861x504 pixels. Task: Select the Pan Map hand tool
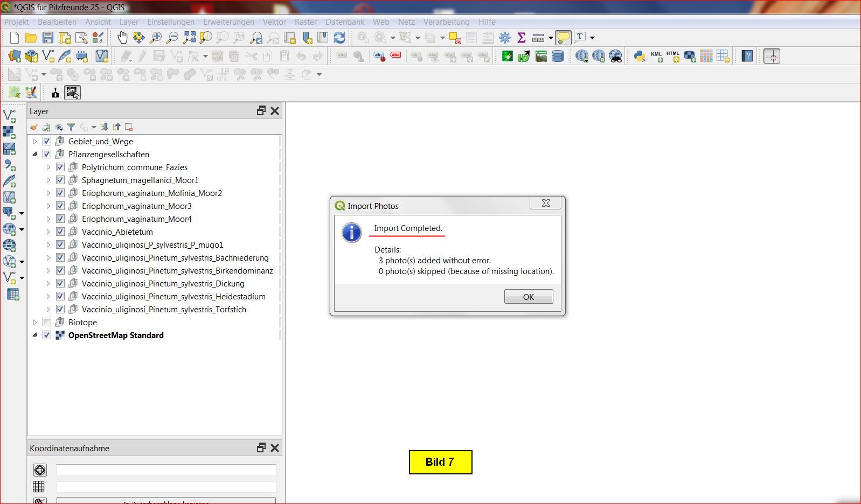(122, 38)
